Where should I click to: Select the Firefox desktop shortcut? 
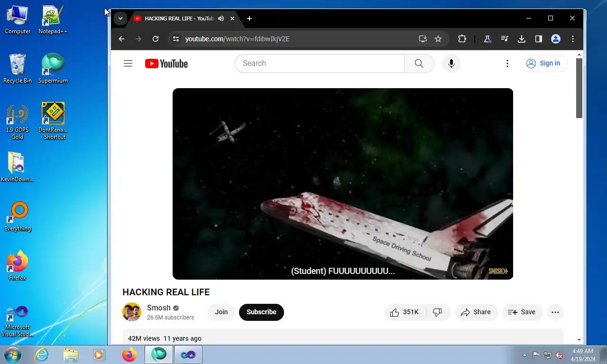18,266
